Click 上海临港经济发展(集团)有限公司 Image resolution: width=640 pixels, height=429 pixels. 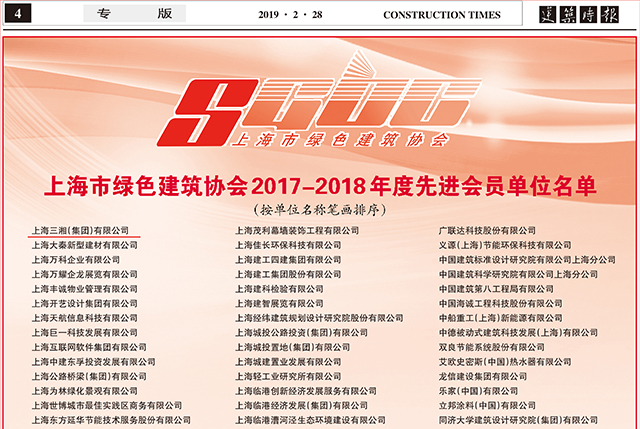302,406
